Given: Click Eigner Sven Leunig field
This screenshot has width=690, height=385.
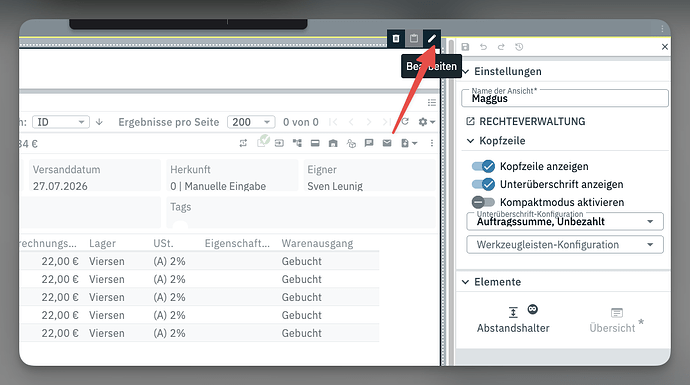Looking at the screenshot, I should (370, 175).
